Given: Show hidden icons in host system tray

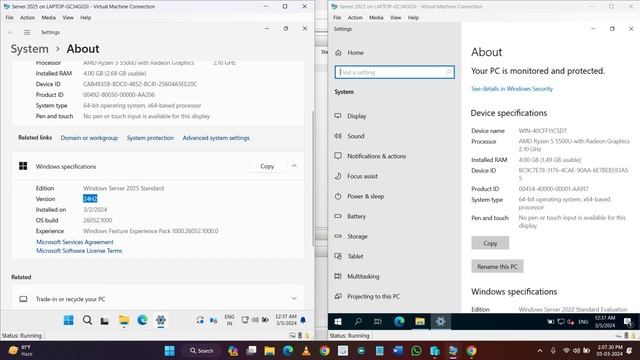Looking at the screenshot, I should (540, 351).
